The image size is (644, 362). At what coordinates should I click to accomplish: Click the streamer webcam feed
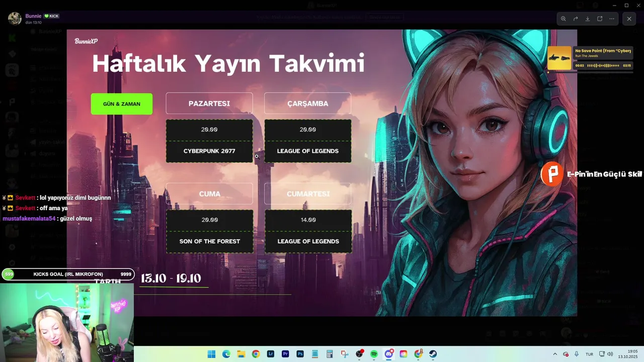67,323
